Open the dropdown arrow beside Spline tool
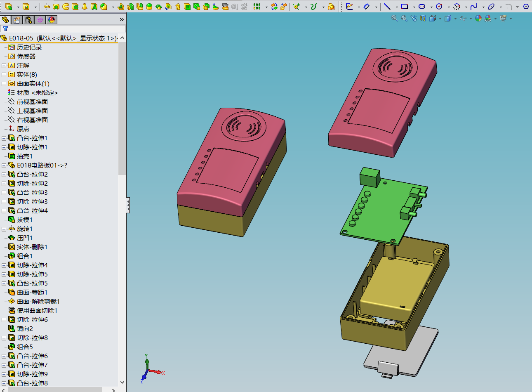Viewport: 532px width, 392px height. (x=483, y=7)
